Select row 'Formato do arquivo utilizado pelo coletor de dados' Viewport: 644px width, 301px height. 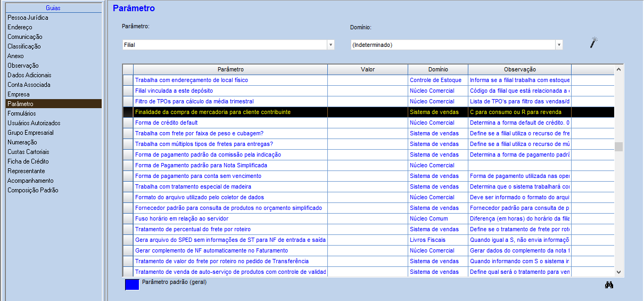click(x=368, y=197)
